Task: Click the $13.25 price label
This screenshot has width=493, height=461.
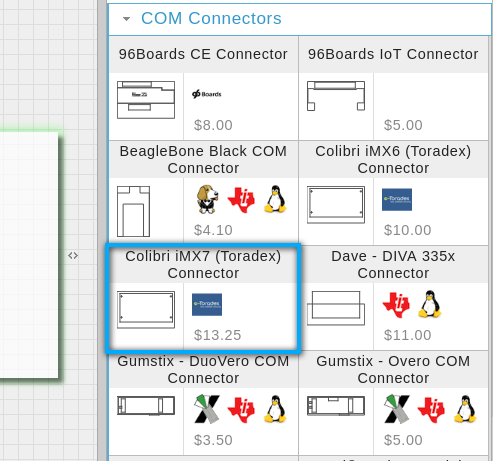Action: pyautogui.click(x=217, y=335)
